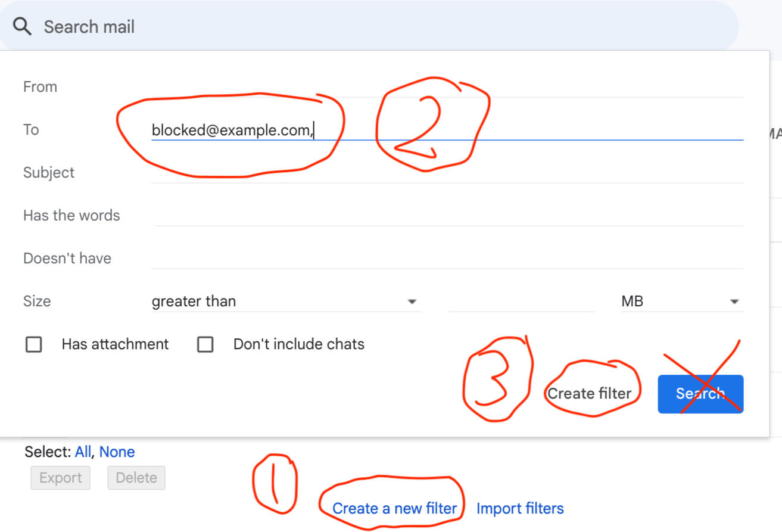Click the All link next to Select
This screenshot has height=532, width=782.
pyautogui.click(x=83, y=452)
